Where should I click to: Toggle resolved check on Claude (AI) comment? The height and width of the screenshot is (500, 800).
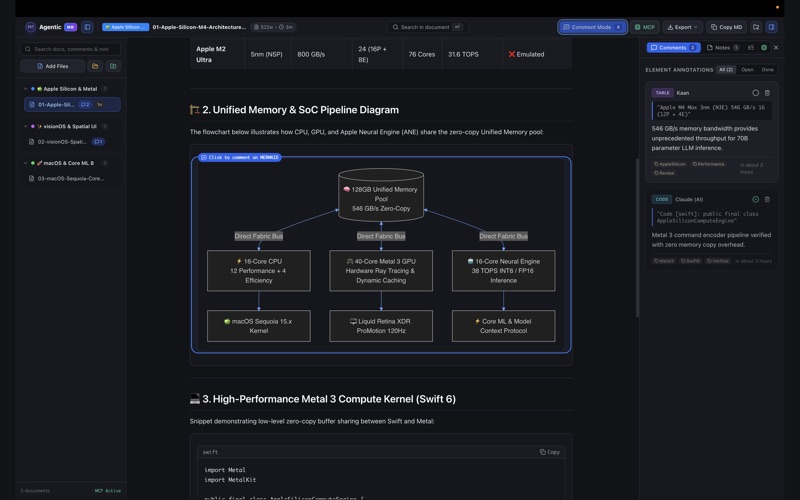pos(755,199)
